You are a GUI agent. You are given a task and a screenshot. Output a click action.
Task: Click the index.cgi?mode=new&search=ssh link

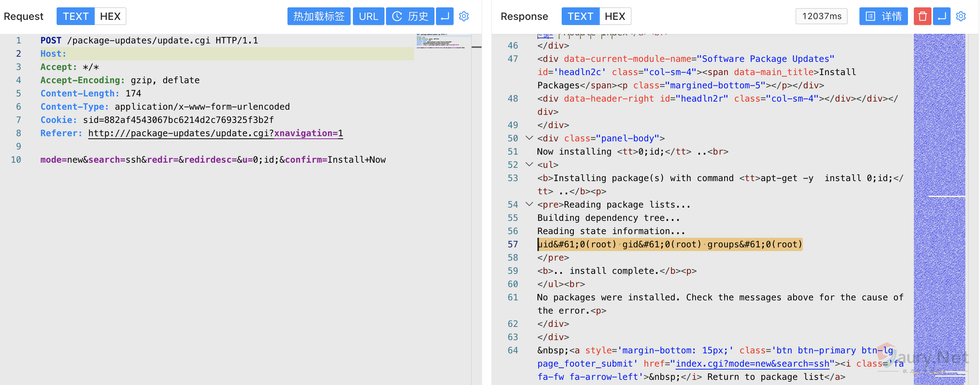click(x=752, y=364)
